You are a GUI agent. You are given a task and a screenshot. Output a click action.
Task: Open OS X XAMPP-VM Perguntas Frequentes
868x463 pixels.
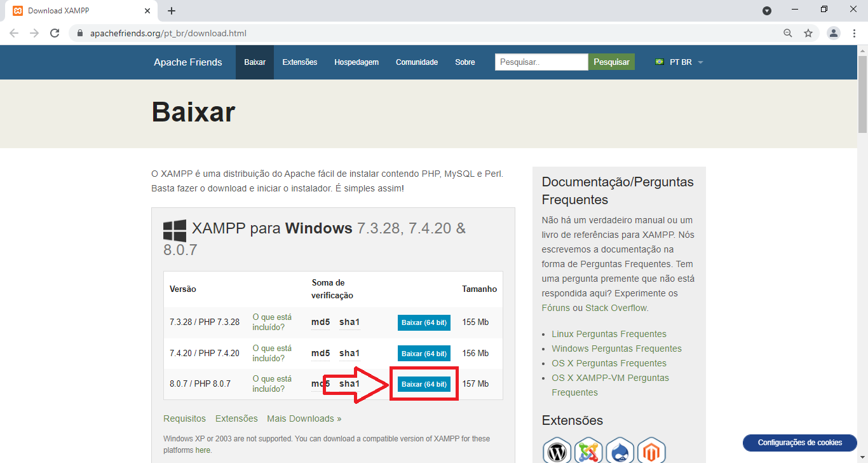[x=611, y=385]
